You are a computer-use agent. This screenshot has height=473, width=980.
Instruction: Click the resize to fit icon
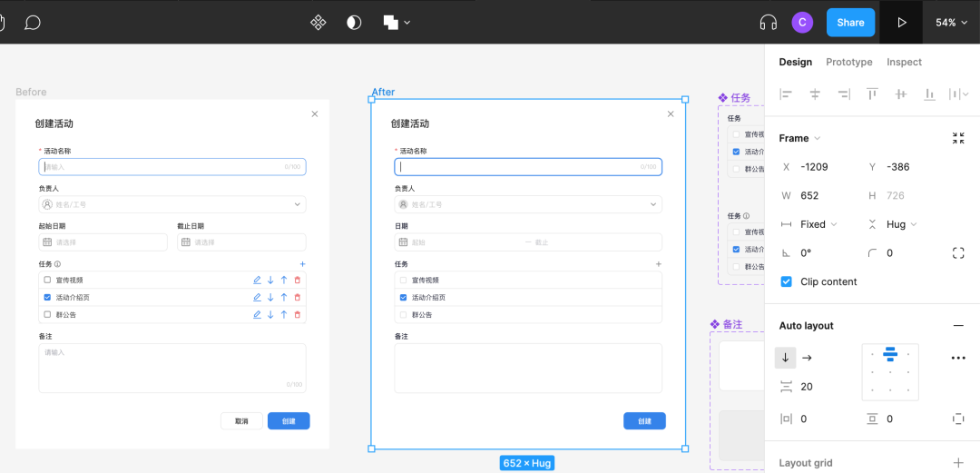(958, 138)
